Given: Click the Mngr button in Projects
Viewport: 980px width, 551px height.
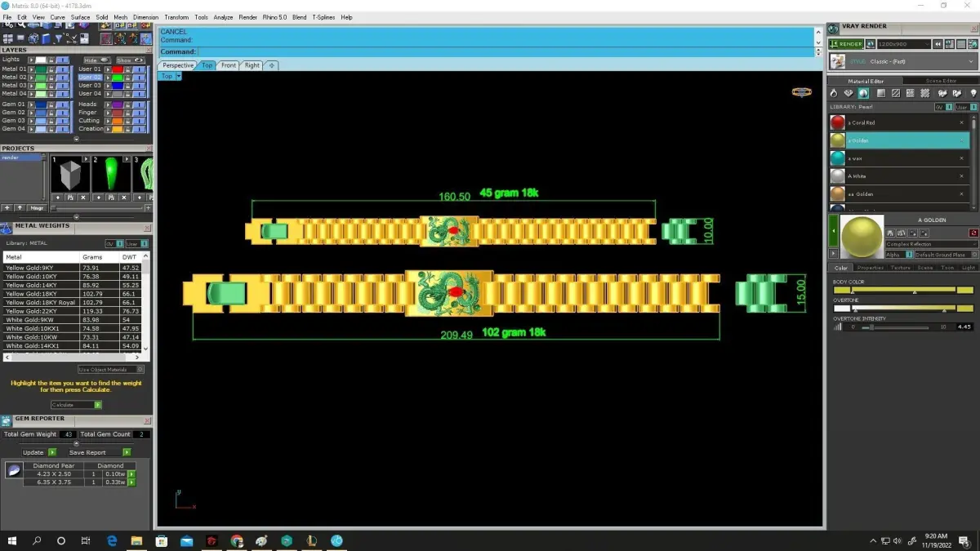Looking at the screenshot, I should pyautogui.click(x=37, y=208).
